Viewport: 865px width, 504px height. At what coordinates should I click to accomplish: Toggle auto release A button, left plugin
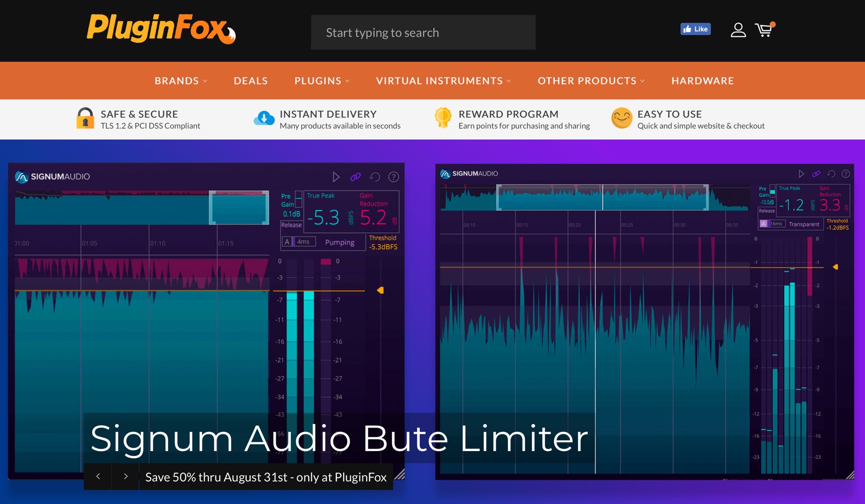tap(287, 242)
